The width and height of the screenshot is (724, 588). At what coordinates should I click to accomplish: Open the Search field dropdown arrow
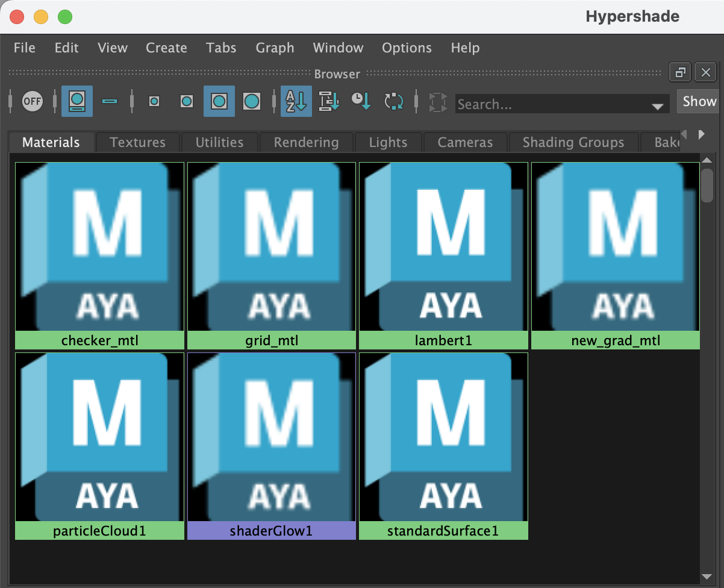(x=657, y=106)
